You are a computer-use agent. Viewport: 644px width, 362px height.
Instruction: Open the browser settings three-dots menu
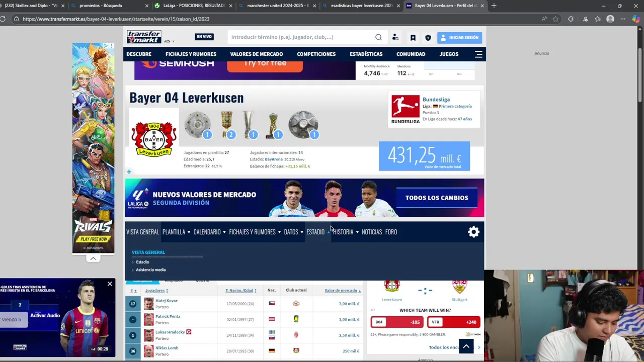623,19
